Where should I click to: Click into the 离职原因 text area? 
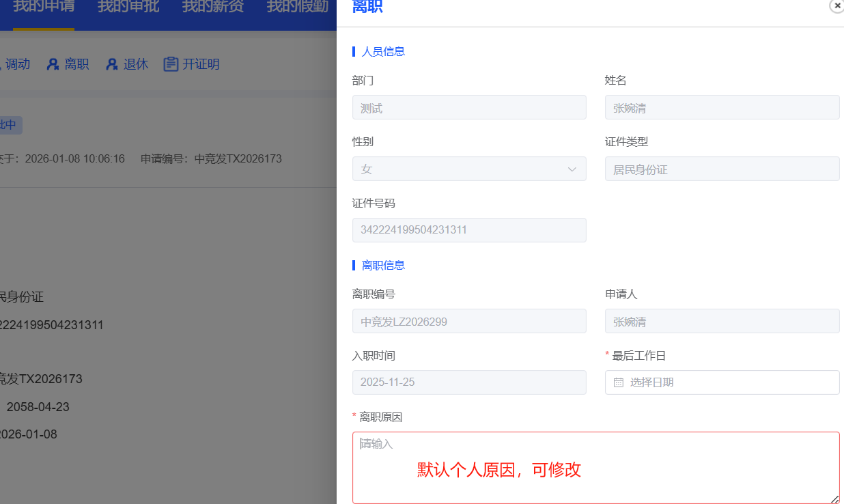[x=596, y=468]
